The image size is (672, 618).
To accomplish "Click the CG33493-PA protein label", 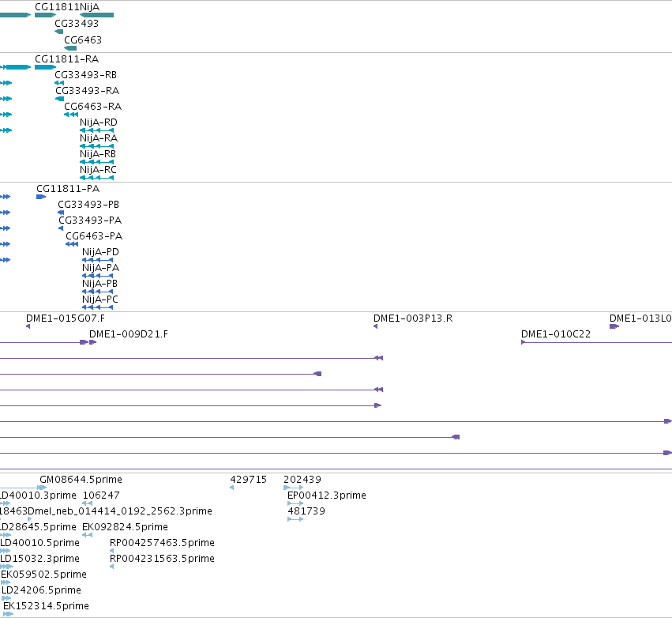I will click(x=90, y=220).
